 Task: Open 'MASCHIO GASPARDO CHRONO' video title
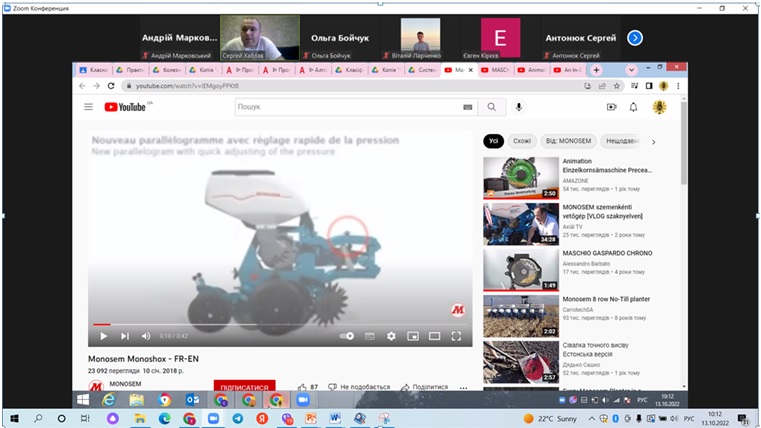[x=607, y=253]
